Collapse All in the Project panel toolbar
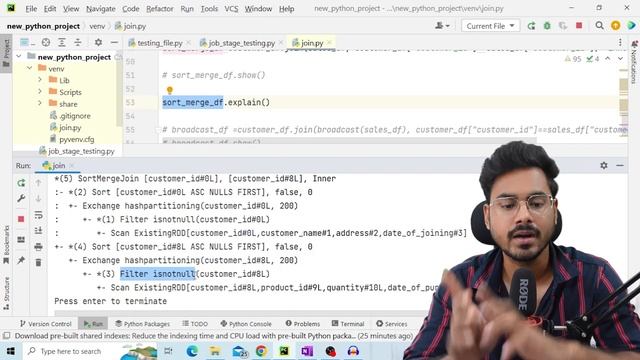The width and height of the screenshot is (640, 360). point(78,42)
